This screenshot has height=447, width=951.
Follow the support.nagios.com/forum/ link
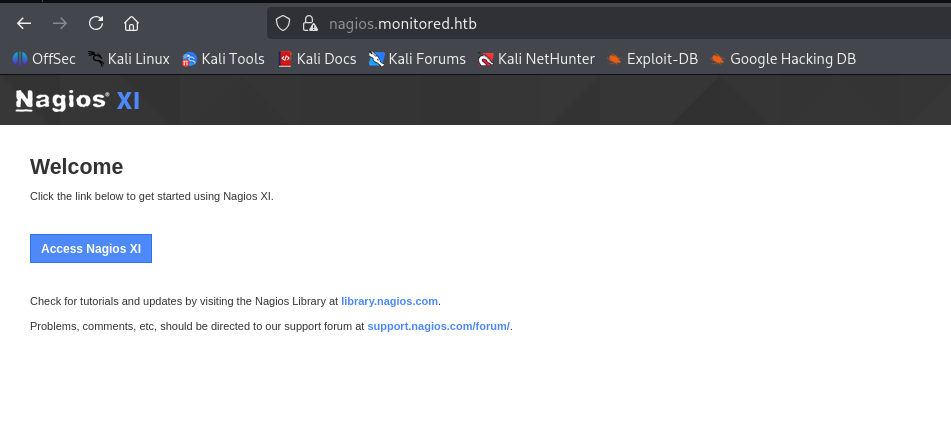tap(439, 326)
